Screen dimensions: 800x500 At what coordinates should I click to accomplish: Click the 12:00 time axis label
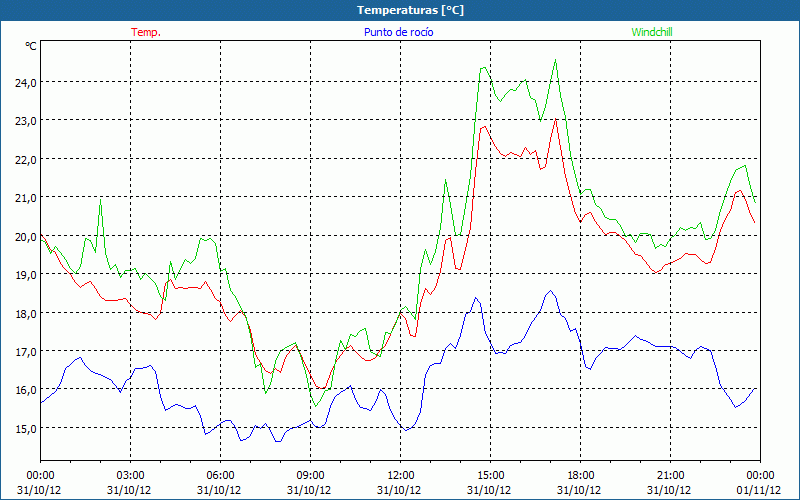pos(401,476)
